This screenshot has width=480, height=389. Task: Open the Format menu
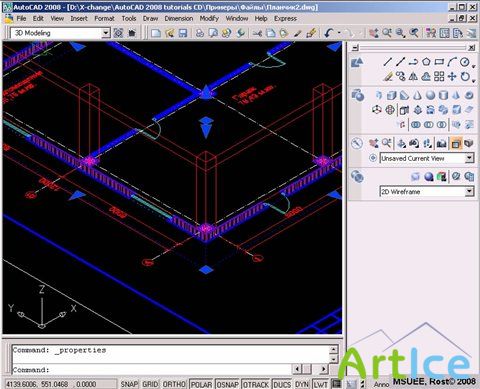click(104, 19)
